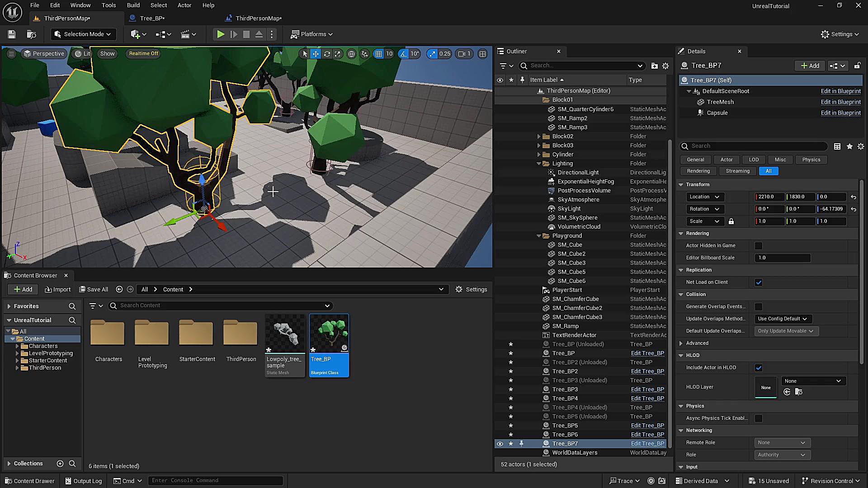
Task: Reset the Location value with the arrow icon
Action: pyautogui.click(x=853, y=197)
